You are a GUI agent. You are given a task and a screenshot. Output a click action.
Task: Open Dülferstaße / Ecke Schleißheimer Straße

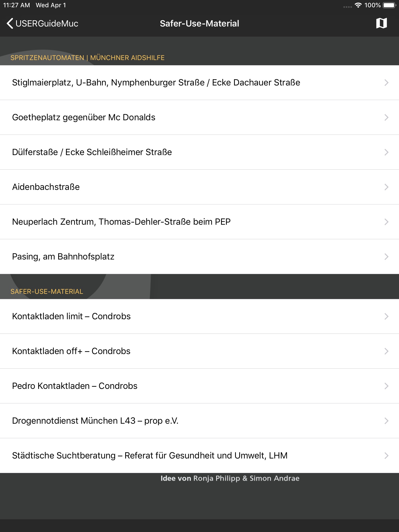click(92, 152)
